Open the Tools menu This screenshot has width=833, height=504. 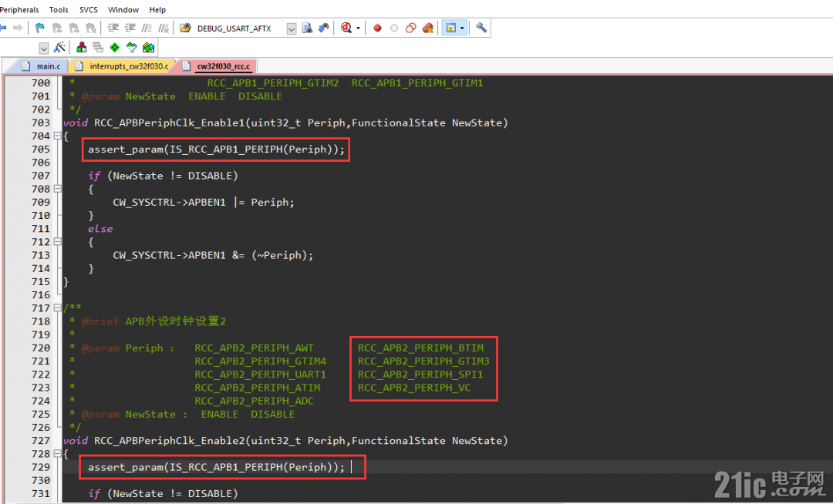59,9
